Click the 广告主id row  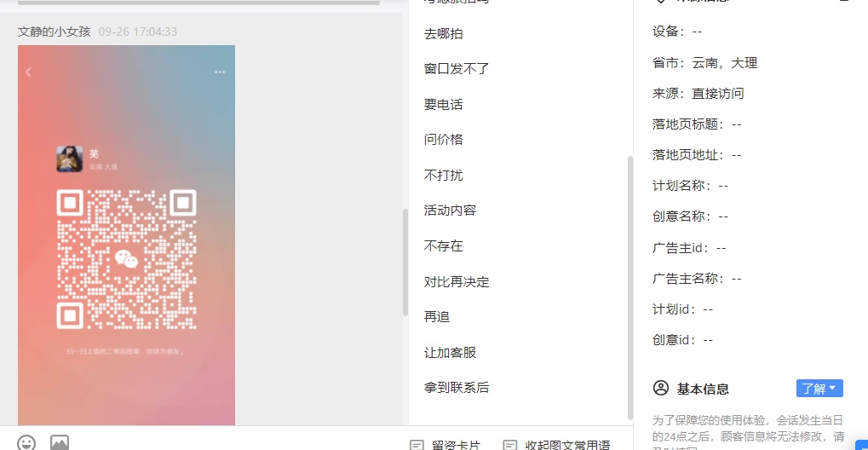tap(689, 248)
